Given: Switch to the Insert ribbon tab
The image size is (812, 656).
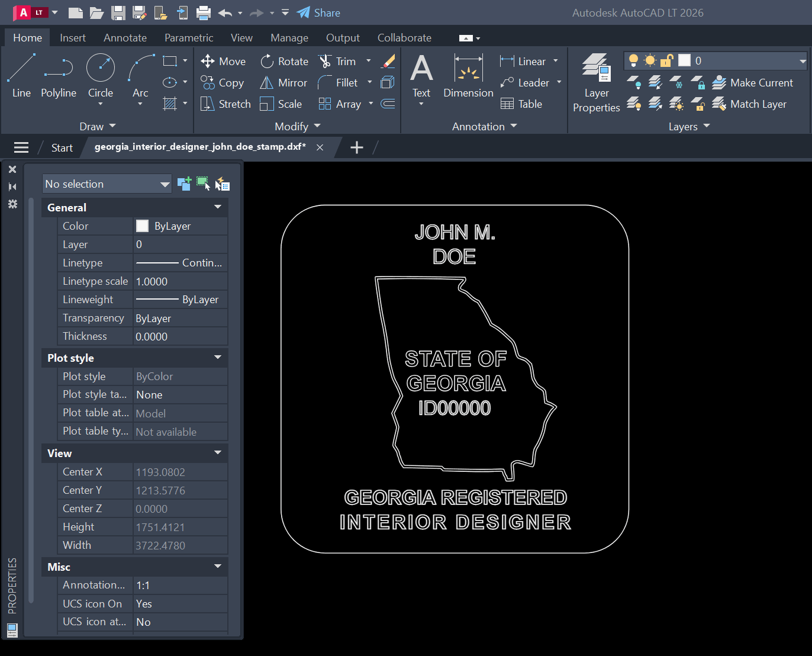Looking at the screenshot, I should click(x=73, y=38).
